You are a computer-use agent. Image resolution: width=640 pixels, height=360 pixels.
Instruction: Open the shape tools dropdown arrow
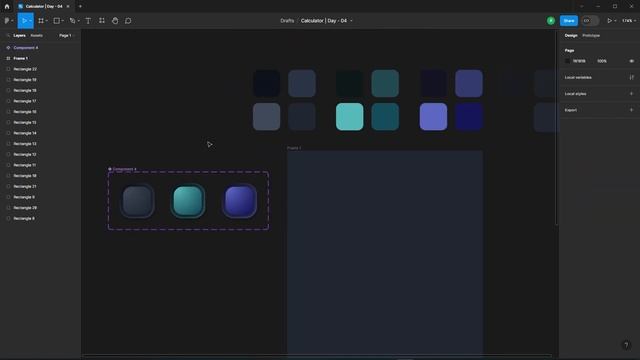pyautogui.click(x=62, y=21)
